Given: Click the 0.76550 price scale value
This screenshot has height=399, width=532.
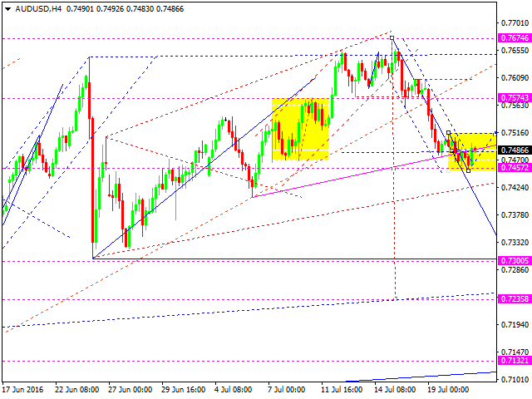Looking at the screenshot, I should point(515,51).
